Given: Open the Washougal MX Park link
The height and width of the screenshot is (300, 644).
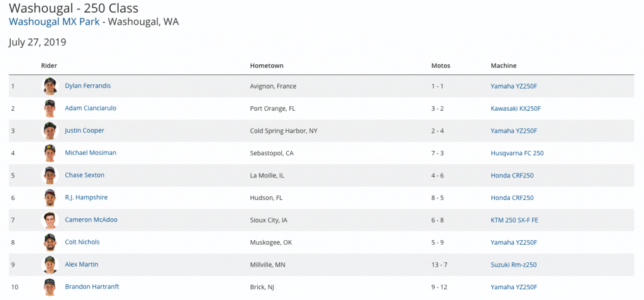Looking at the screenshot, I should coord(53,21).
